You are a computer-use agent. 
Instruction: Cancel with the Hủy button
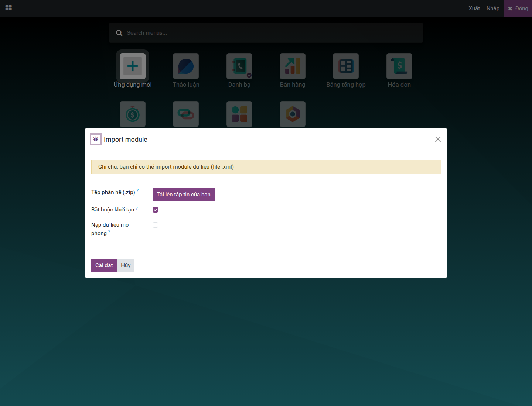126,265
